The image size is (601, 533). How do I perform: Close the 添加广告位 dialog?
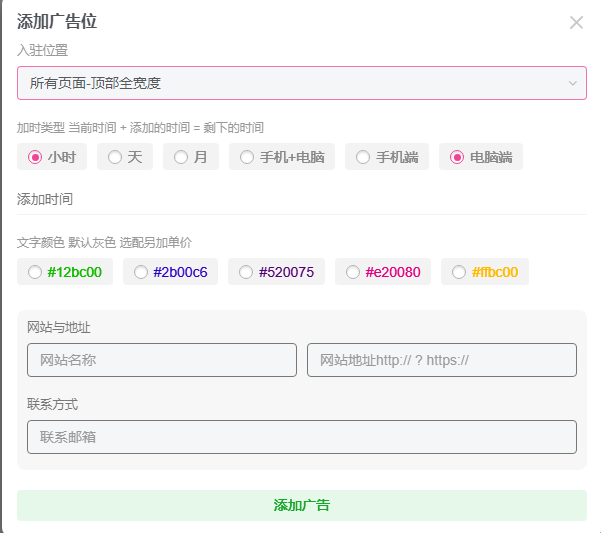pyautogui.click(x=576, y=22)
